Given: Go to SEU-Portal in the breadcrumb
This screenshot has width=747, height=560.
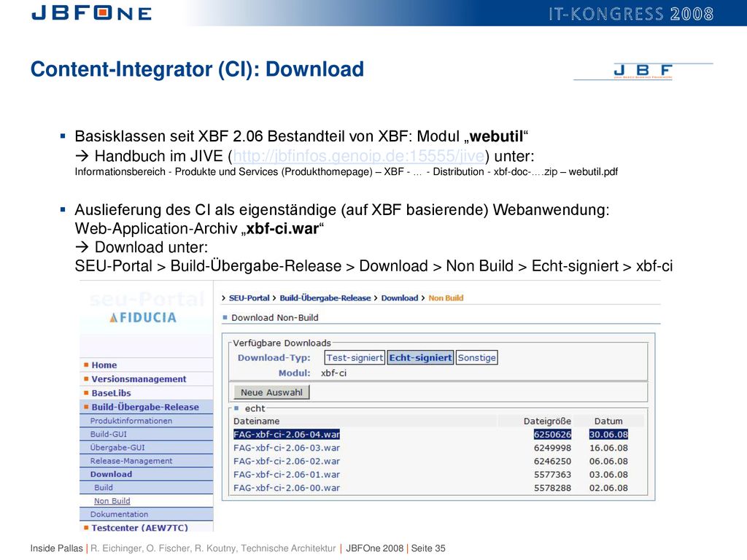Looking at the screenshot, I should click(249, 298).
